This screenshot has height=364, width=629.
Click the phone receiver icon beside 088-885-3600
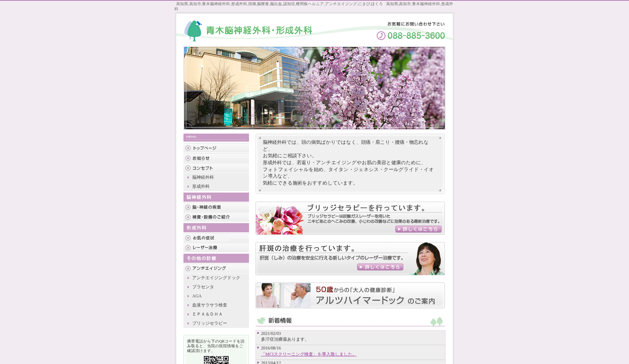point(381,35)
